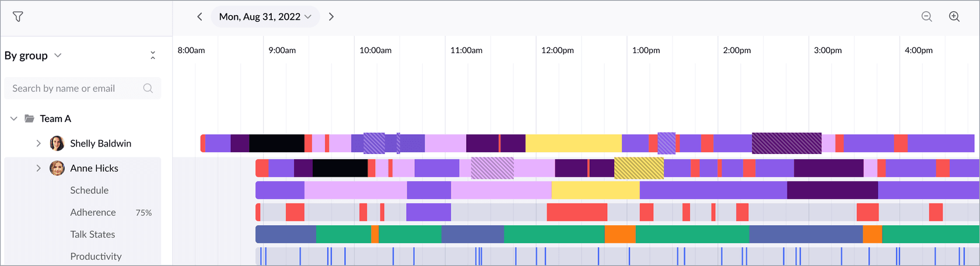980x266 pixels.
Task: Click the 8:00am time header
Action: pyautogui.click(x=191, y=50)
